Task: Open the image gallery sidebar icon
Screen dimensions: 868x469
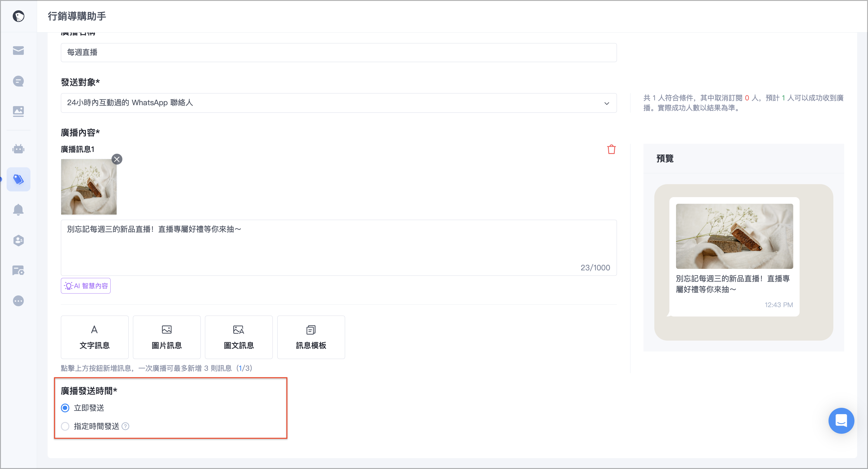Action: (18, 112)
